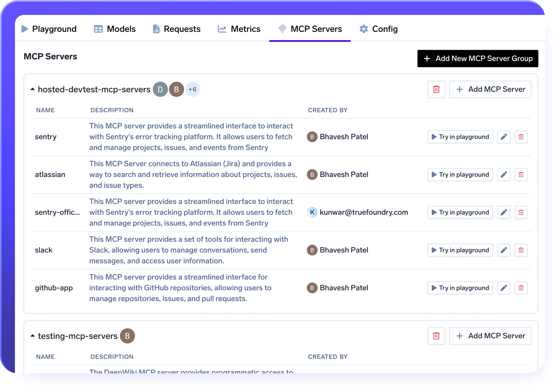560x392 pixels.
Task: Click Bhavesh Patel's avatar beside sentry
Action: pos(312,137)
